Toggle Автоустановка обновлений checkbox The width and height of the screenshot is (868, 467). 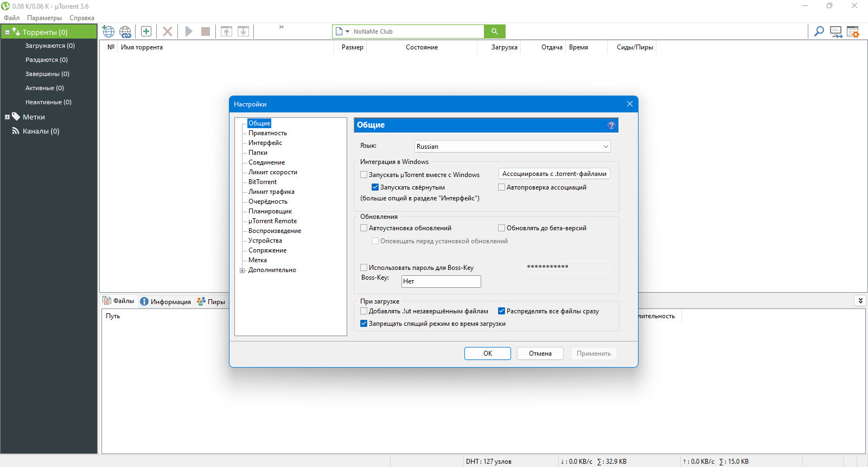click(364, 228)
